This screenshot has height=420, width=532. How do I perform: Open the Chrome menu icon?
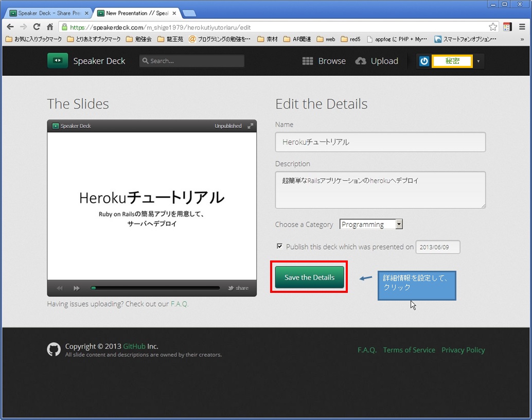[522, 27]
